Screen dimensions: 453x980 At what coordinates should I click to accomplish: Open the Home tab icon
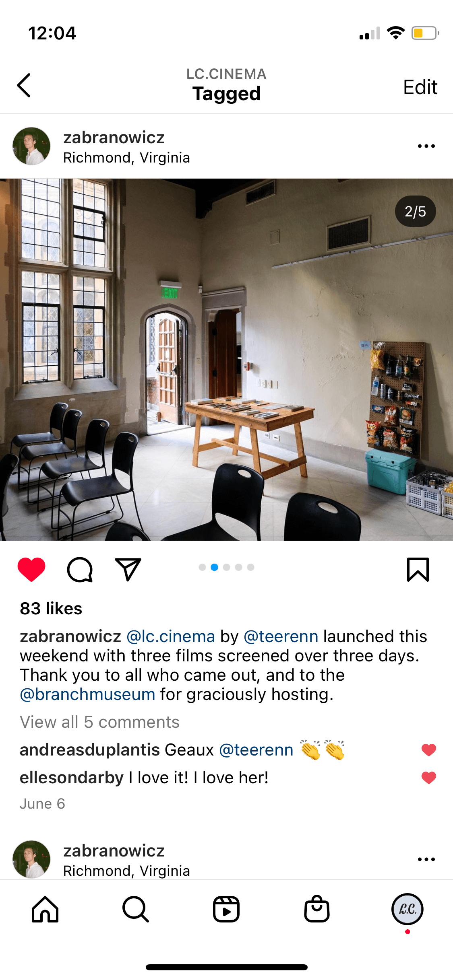45,909
